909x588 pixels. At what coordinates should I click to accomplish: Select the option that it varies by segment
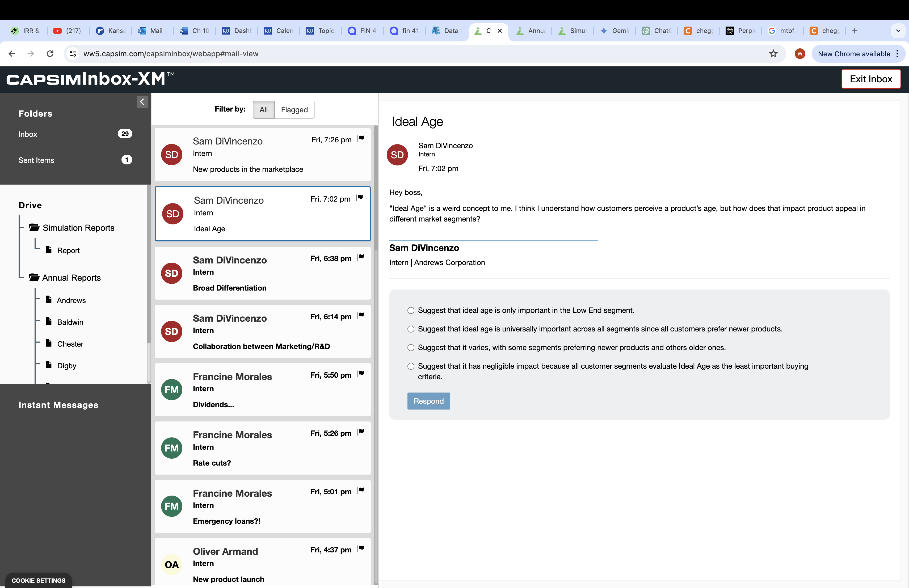tap(411, 348)
